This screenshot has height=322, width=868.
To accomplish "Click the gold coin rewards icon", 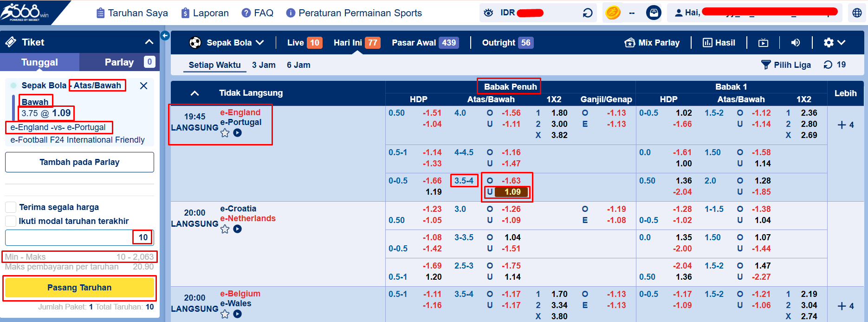I will (613, 13).
